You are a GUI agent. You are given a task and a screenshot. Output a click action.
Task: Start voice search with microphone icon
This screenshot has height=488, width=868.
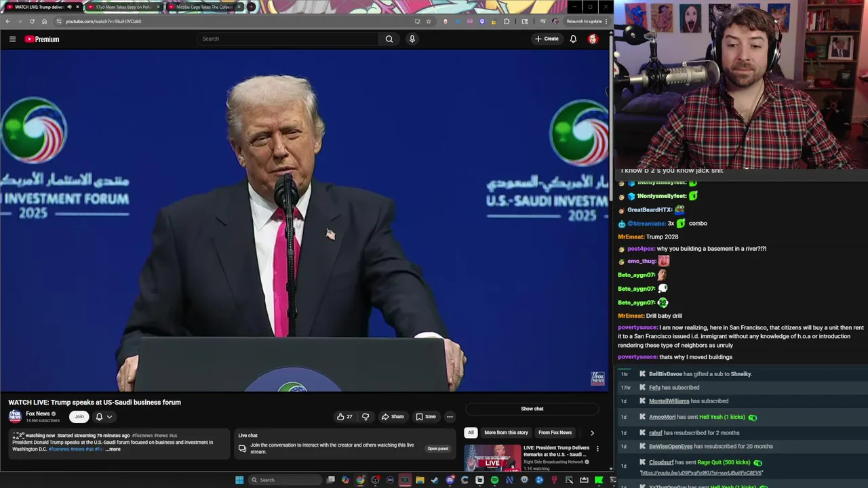pos(412,39)
